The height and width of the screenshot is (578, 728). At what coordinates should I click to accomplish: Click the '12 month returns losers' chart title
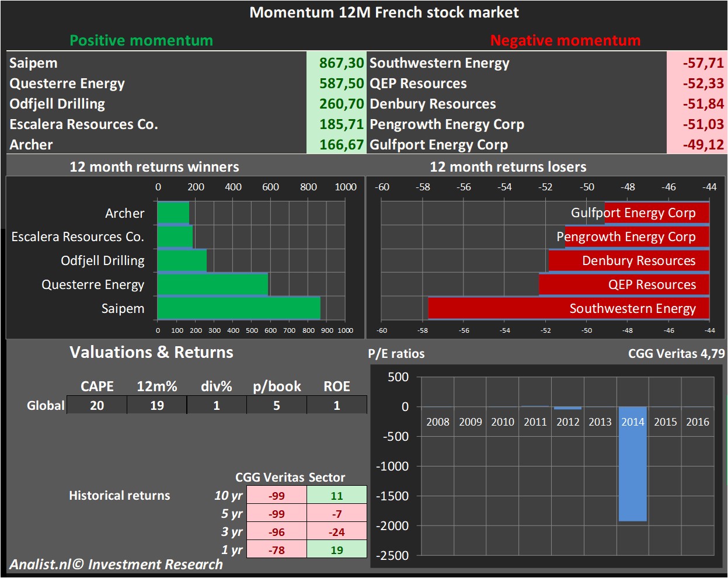click(508, 167)
